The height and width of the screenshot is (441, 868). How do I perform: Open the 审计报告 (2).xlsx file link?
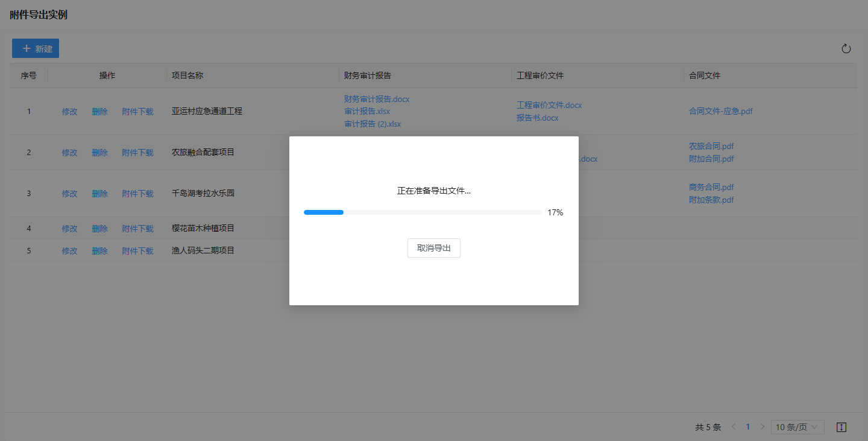pyautogui.click(x=373, y=124)
